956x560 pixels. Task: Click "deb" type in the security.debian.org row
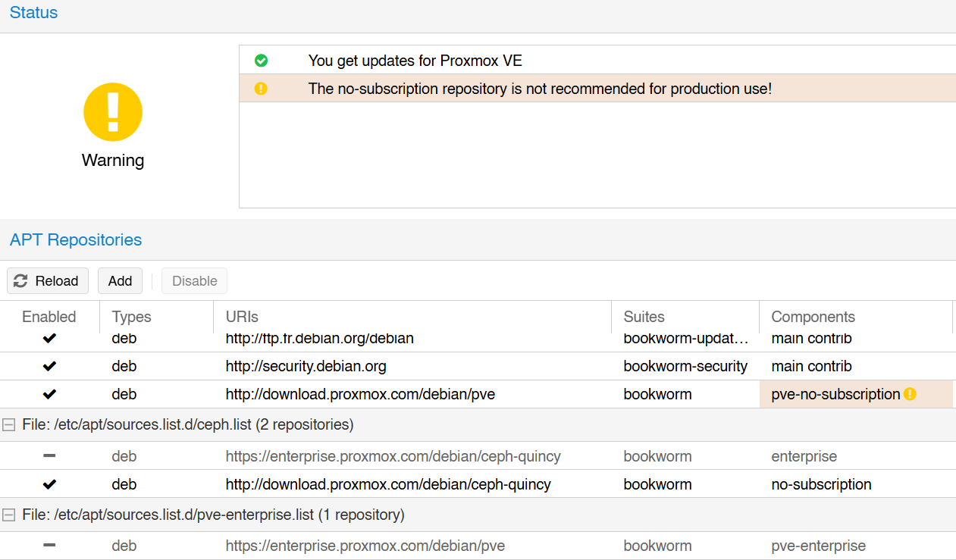pyautogui.click(x=124, y=366)
